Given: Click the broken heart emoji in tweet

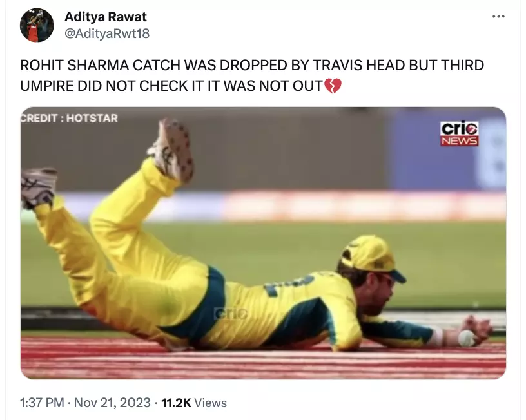Looking at the screenshot, I should 333,86.
